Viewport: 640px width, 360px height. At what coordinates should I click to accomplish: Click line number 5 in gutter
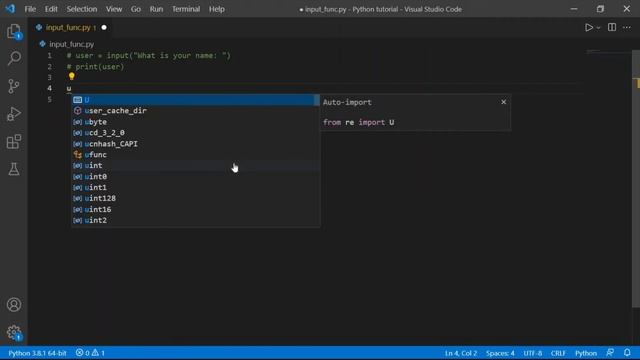[x=49, y=100]
